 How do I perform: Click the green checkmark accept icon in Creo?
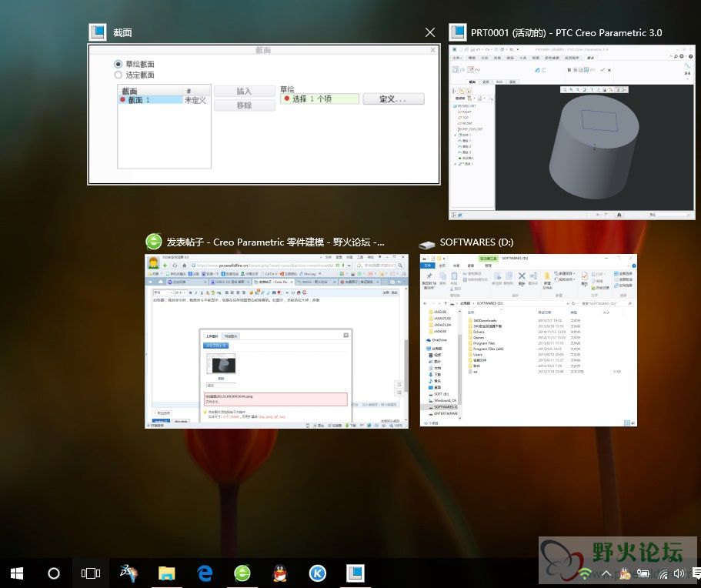point(603,70)
